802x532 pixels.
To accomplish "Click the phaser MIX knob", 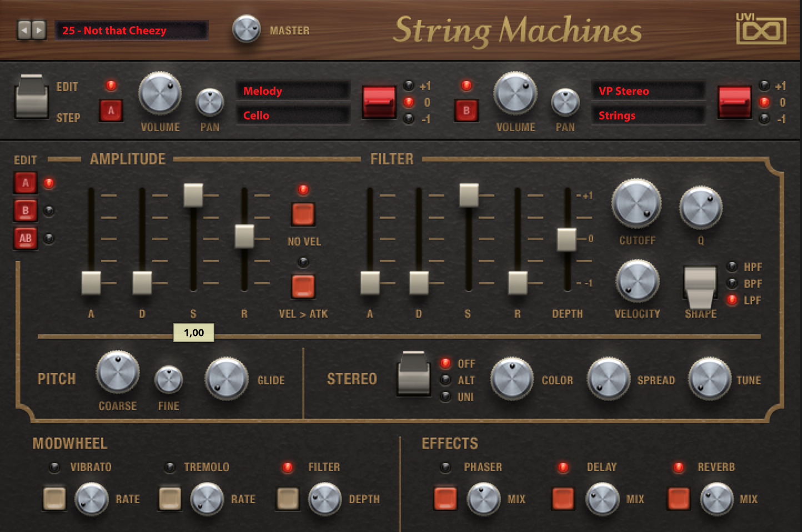I will coord(484,499).
